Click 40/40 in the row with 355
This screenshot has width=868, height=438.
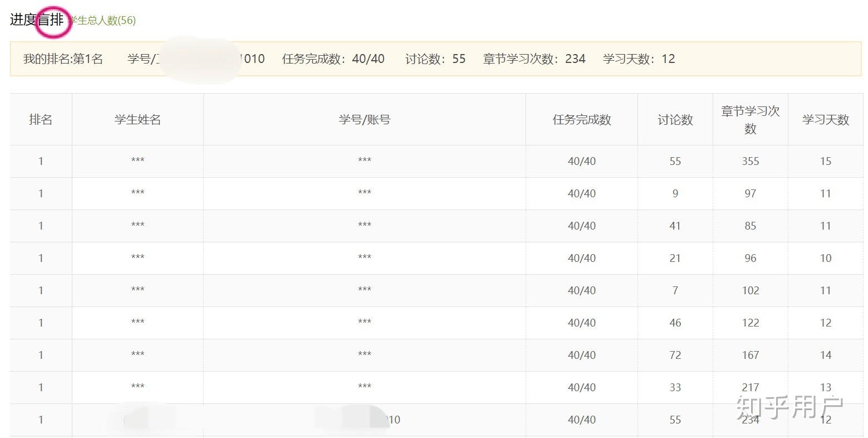click(582, 161)
